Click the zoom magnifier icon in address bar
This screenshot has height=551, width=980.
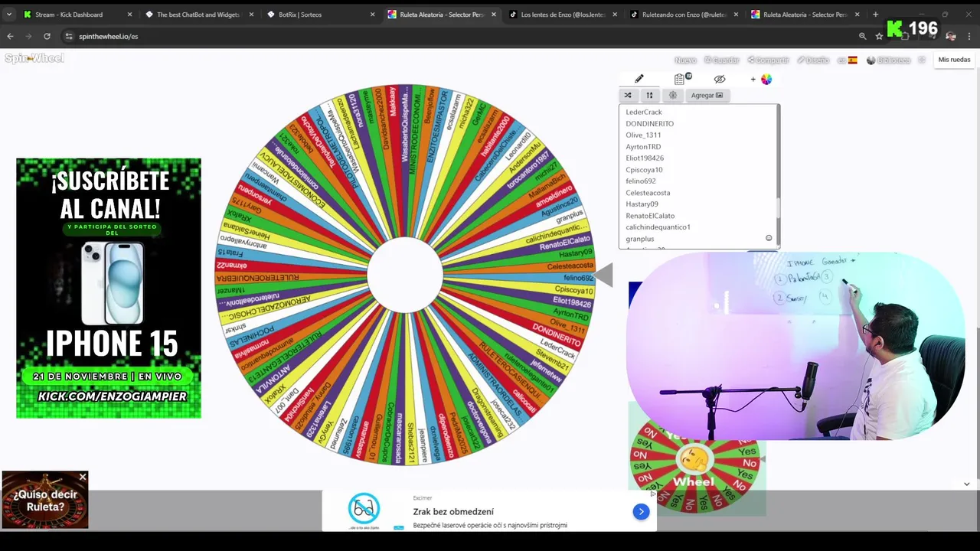pyautogui.click(x=862, y=36)
